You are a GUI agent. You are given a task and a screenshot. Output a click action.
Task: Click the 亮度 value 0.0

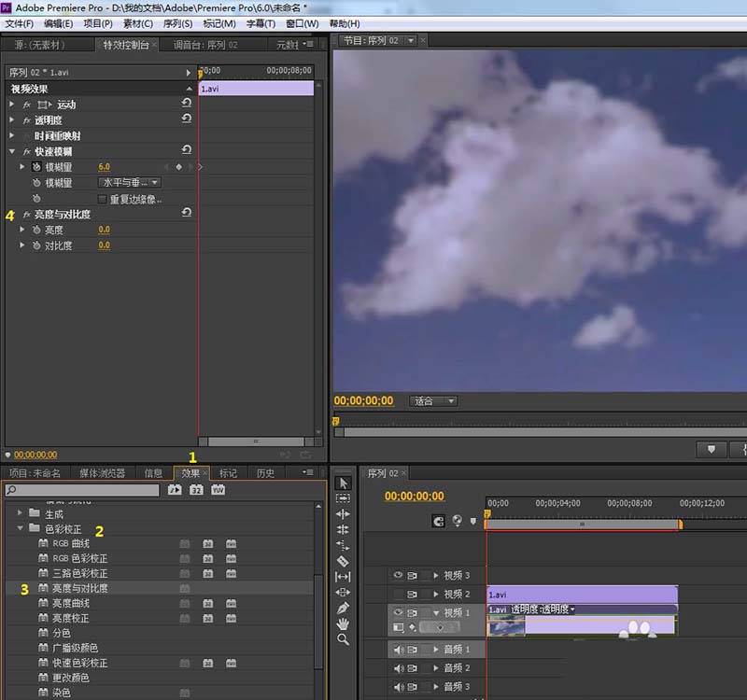[x=104, y=230]
